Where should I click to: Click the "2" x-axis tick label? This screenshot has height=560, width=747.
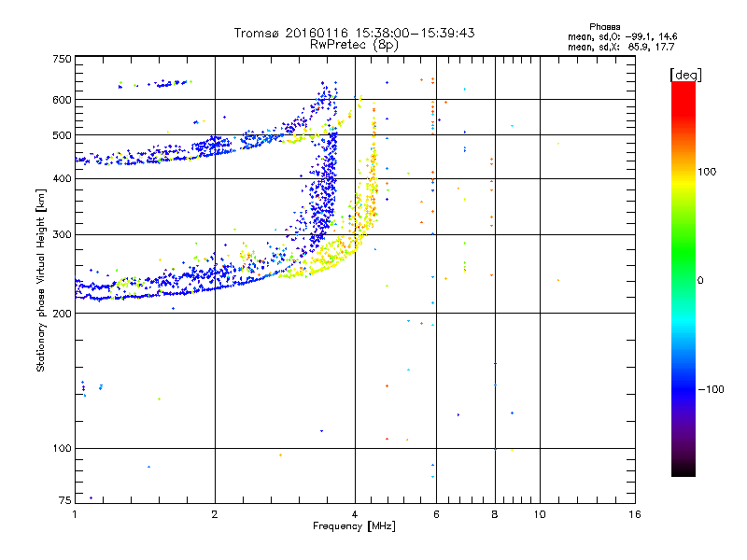(x=215, y=514)
